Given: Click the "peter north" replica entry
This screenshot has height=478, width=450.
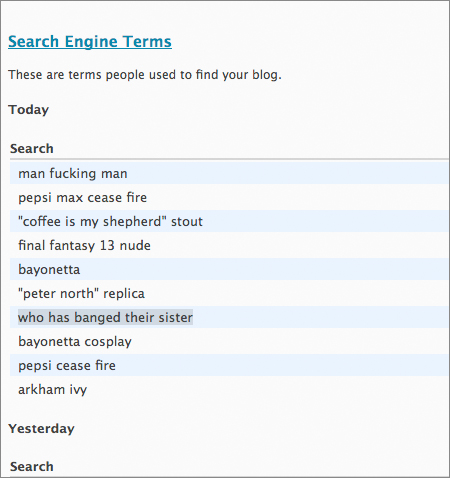Looking at the screenshot, I should pos(81,294).
